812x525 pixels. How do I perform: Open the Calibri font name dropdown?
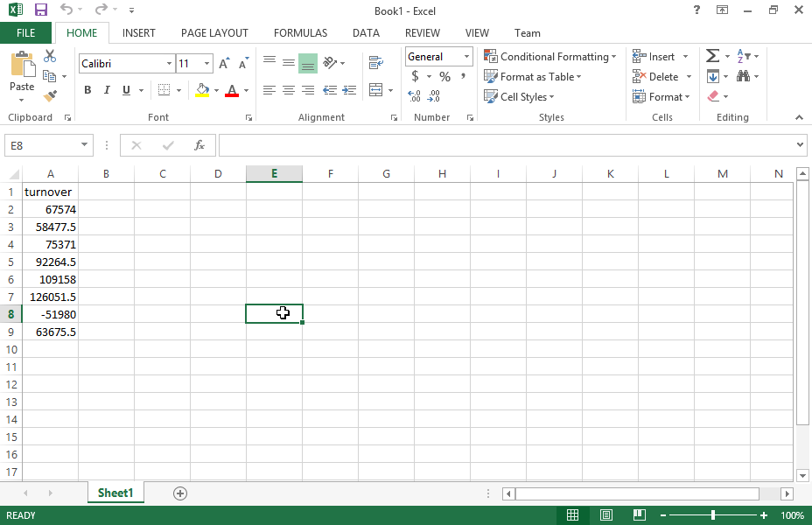point(169,64)
